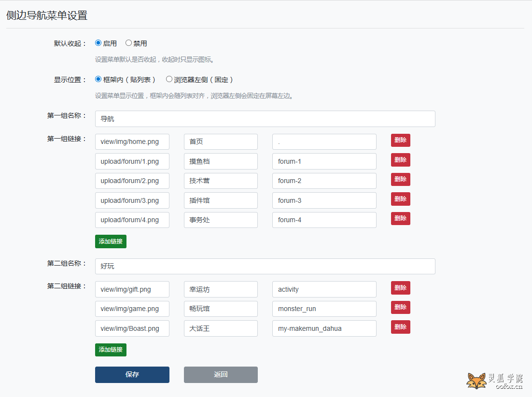Save settings with the 保存 button
Image resolution: width=532 pixels, height=397 pixels.
tap(132, 375)
